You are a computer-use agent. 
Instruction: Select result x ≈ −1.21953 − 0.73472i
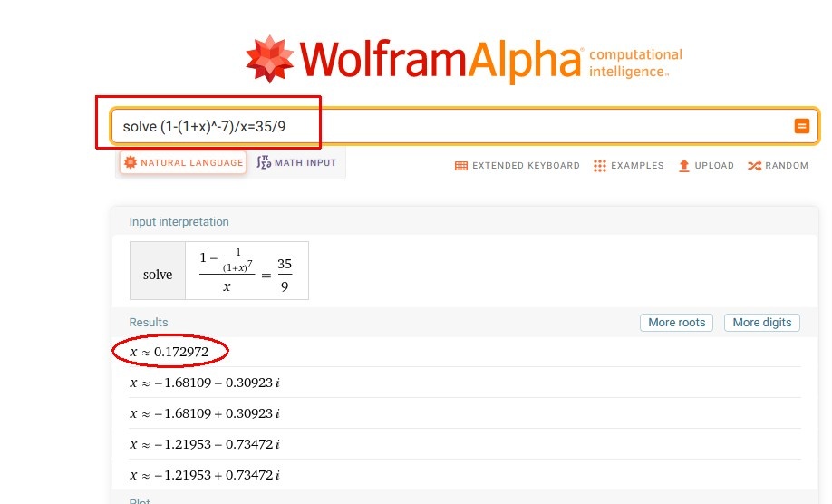205,444
